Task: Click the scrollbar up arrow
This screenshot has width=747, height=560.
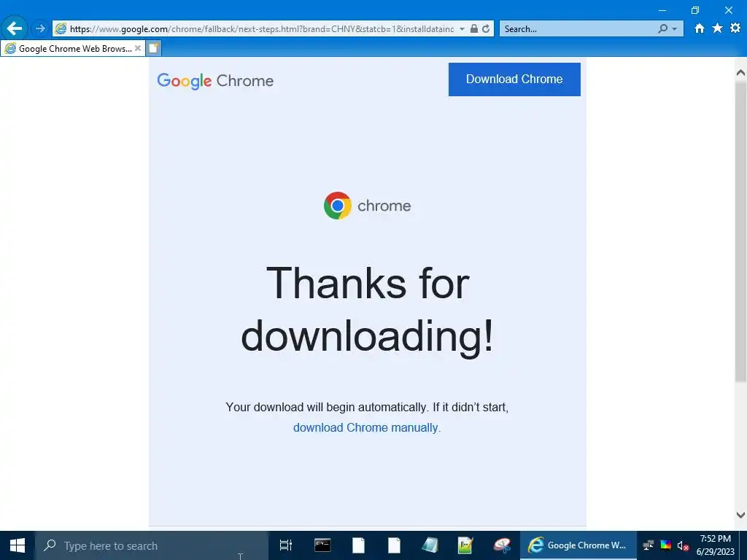Action: coord(740,73)
